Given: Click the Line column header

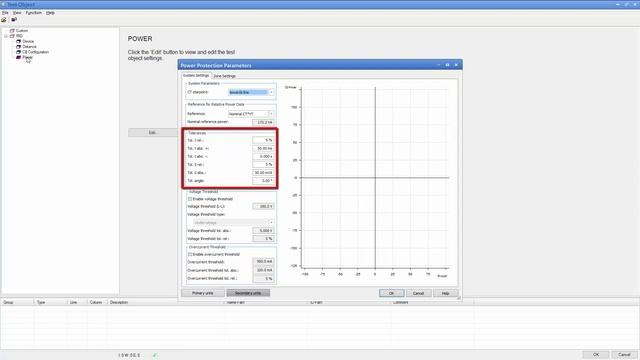Looking at the screenshot, I should 78,302.
